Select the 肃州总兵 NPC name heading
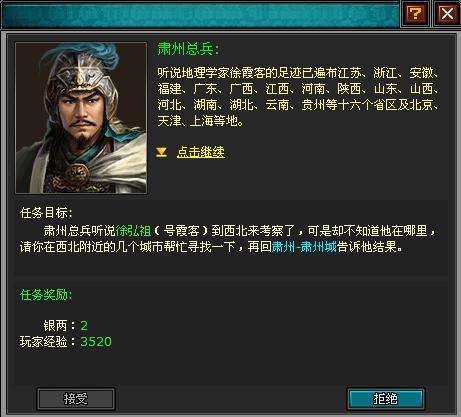Image resolution: width=461 pixels, height=417 pixels. point(188,49)
